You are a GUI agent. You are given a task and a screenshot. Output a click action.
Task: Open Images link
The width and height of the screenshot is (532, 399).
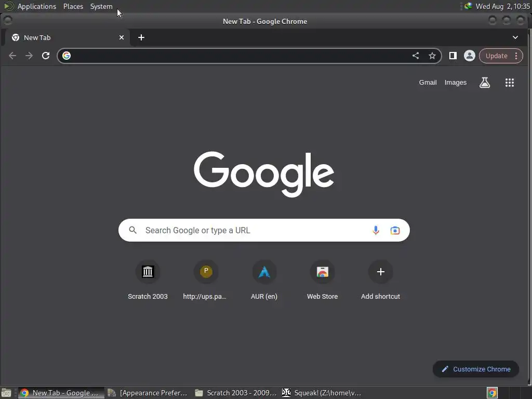click(455, 83)
